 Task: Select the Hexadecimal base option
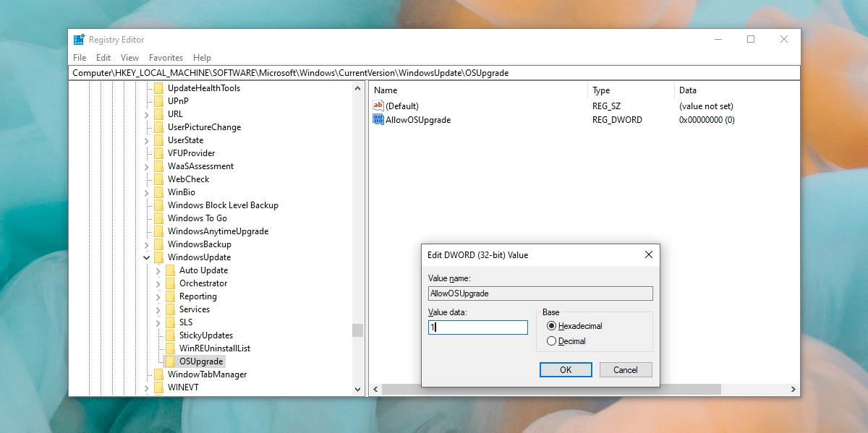point(551,326)
